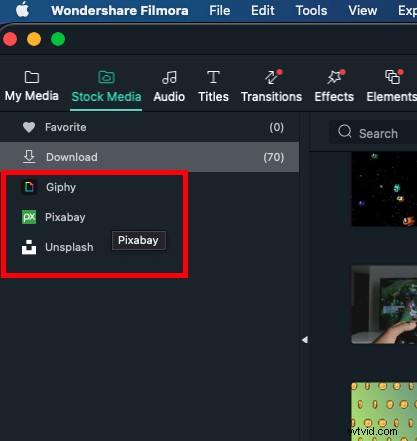Click the Pixabay green logo icon
Screen dimensions: 417x441
pyautogui.click(x=29, y=217)
